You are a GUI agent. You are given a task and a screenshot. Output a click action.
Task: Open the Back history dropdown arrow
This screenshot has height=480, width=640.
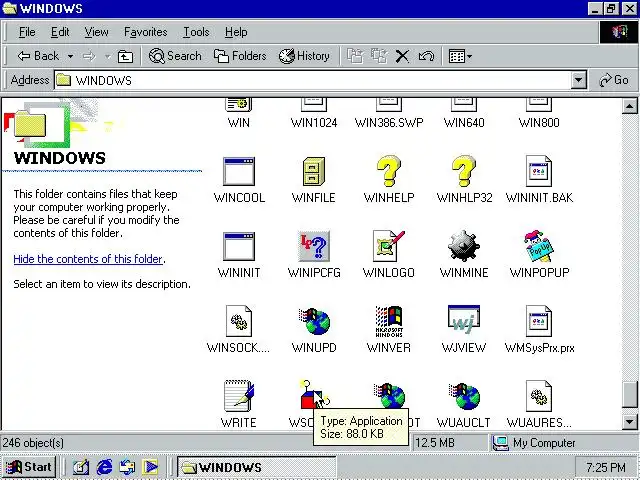(x=71, y=56)
